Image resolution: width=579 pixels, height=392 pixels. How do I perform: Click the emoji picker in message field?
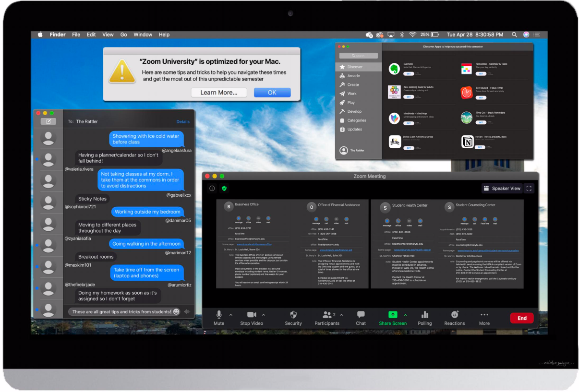coord(176,312)
